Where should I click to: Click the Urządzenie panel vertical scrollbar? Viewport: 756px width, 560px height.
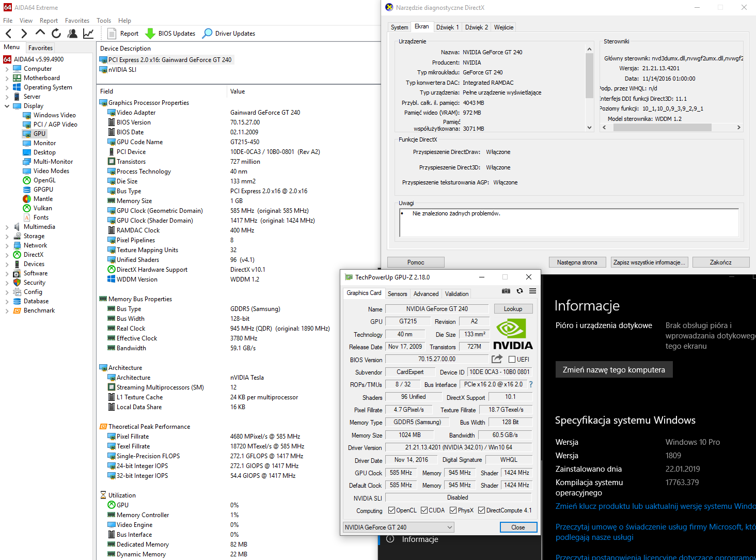pyautogui.click(x=589, y=88)
